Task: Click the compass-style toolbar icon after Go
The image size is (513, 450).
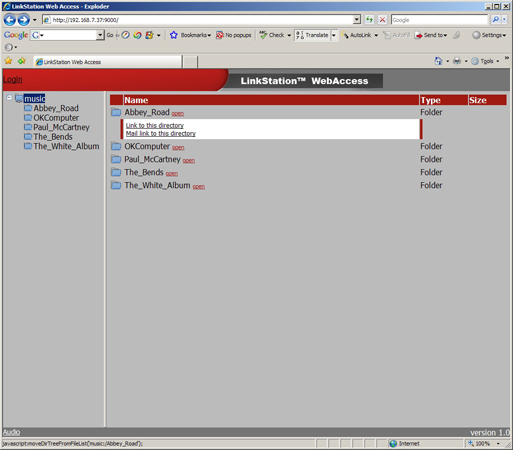Action: 125,35
